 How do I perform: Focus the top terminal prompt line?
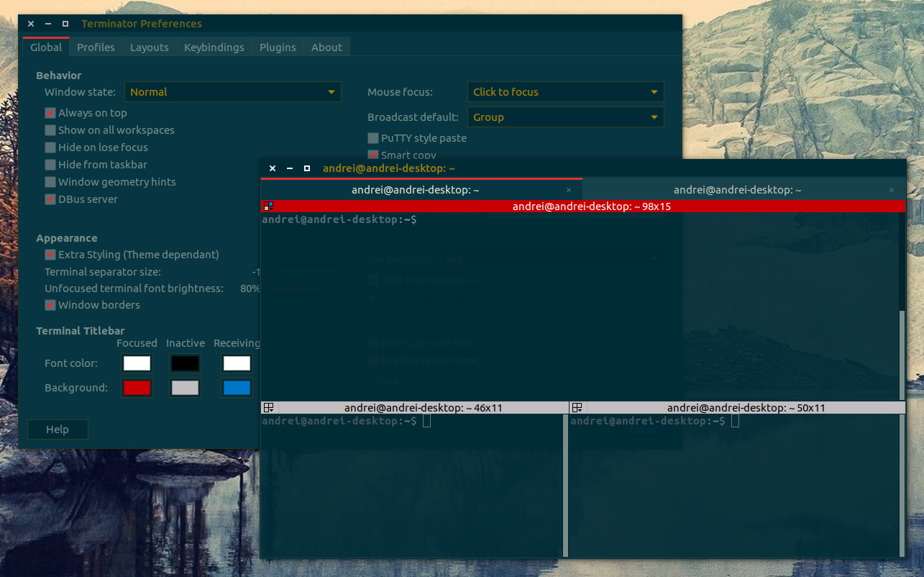point(339,219)
